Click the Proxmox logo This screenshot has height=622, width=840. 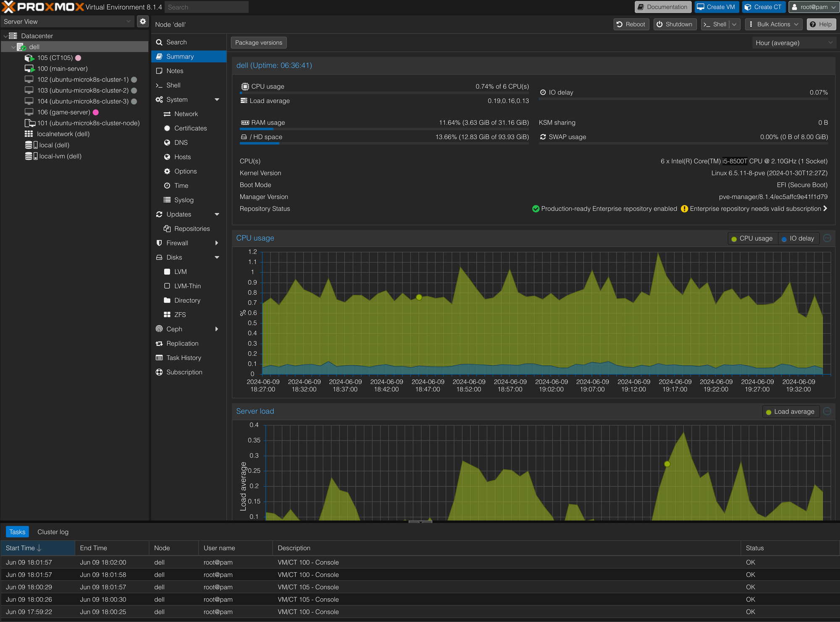pos(42,7)
